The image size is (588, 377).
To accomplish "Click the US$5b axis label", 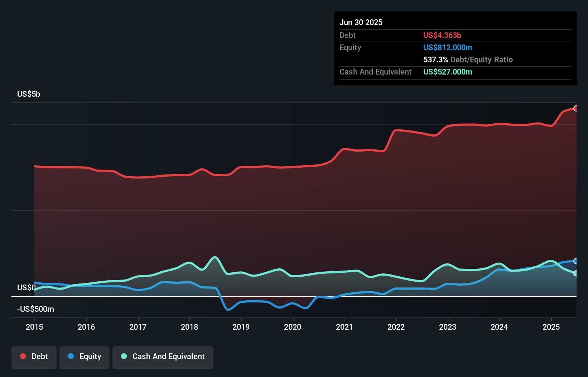I will tap(29, 94).
